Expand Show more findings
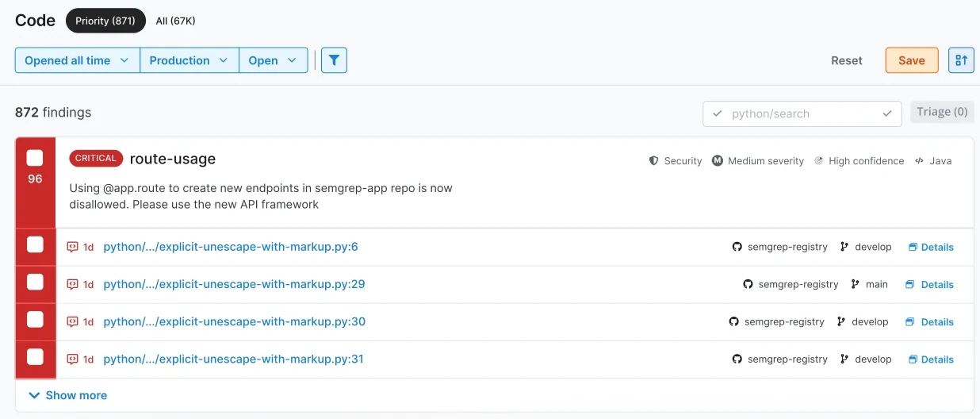 point(67,395)
